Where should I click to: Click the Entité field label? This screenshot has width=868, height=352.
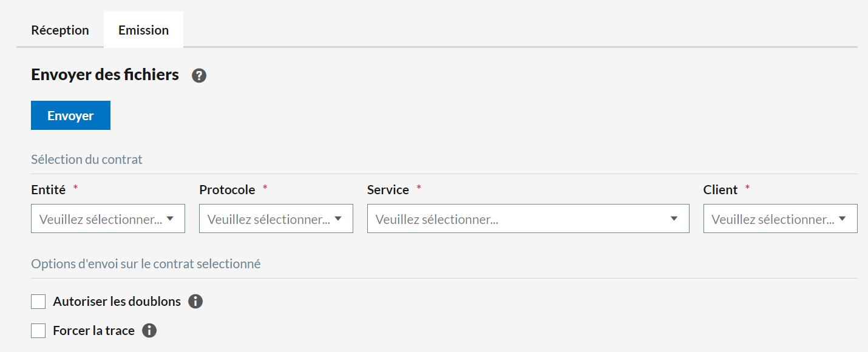pos(48,190)
